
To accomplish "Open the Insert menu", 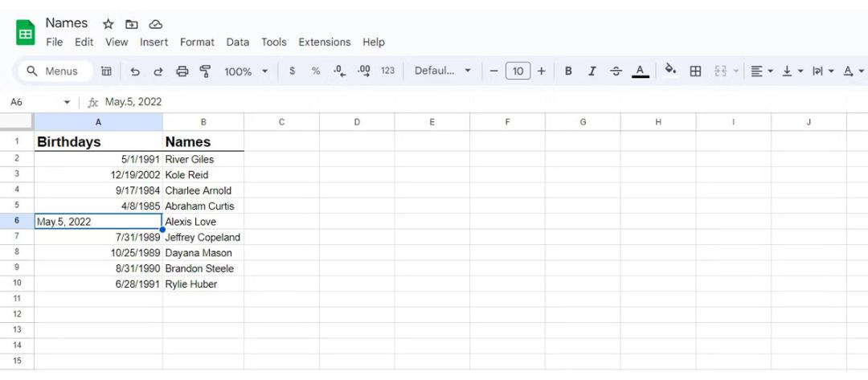I will coord(154,42).
